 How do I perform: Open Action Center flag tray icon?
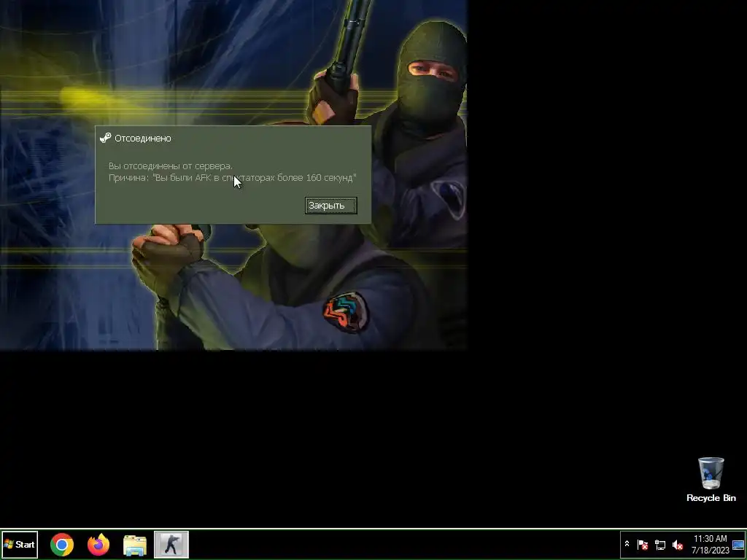tap(642, 544)
